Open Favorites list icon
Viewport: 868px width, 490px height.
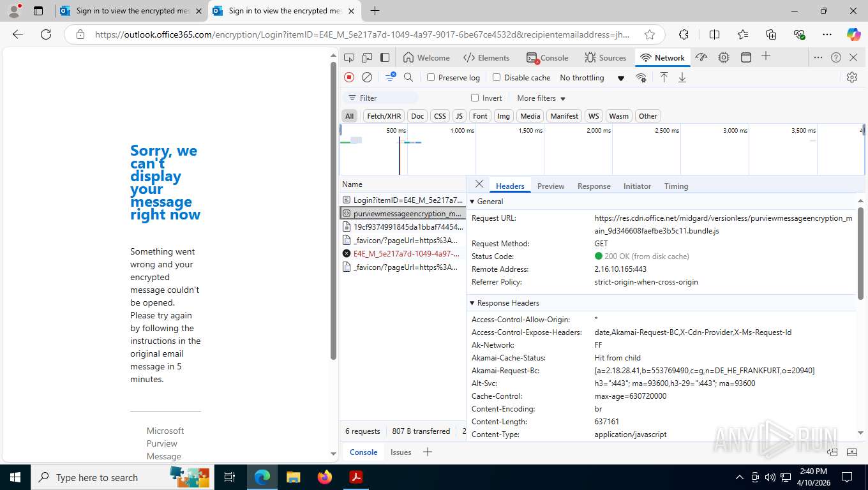(743, 34)
